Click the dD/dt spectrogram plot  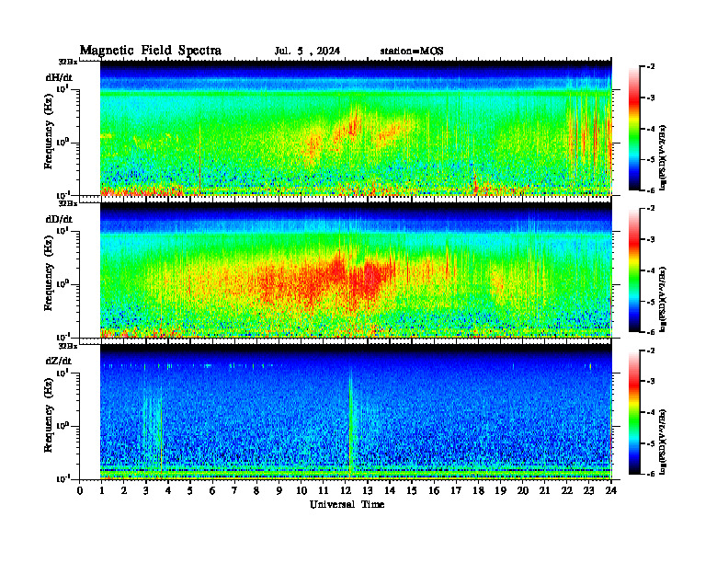[356, 270]
